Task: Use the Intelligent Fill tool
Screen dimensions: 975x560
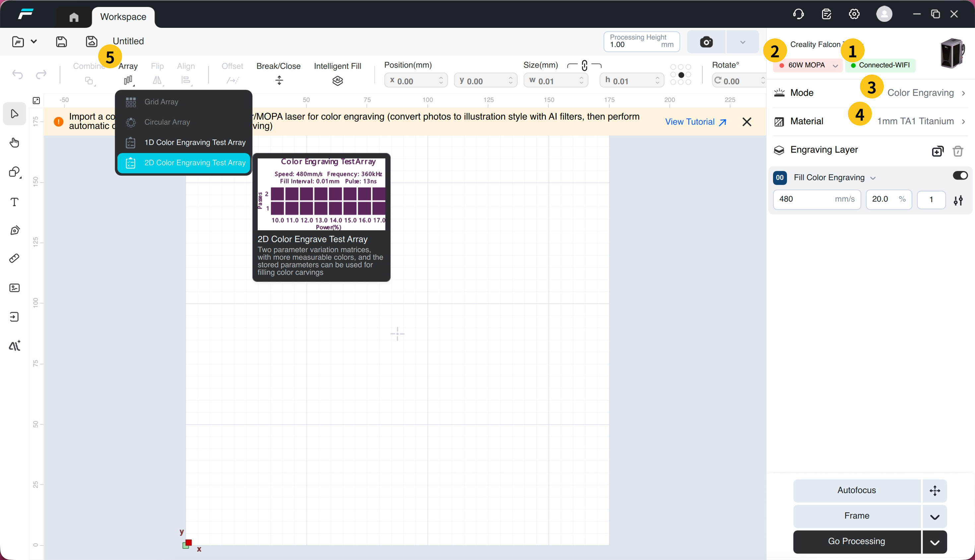Action: [338, 73]
